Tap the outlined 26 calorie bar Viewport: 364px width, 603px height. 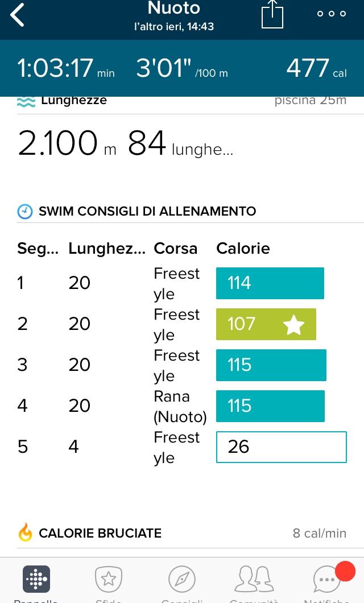pos(281,447)
